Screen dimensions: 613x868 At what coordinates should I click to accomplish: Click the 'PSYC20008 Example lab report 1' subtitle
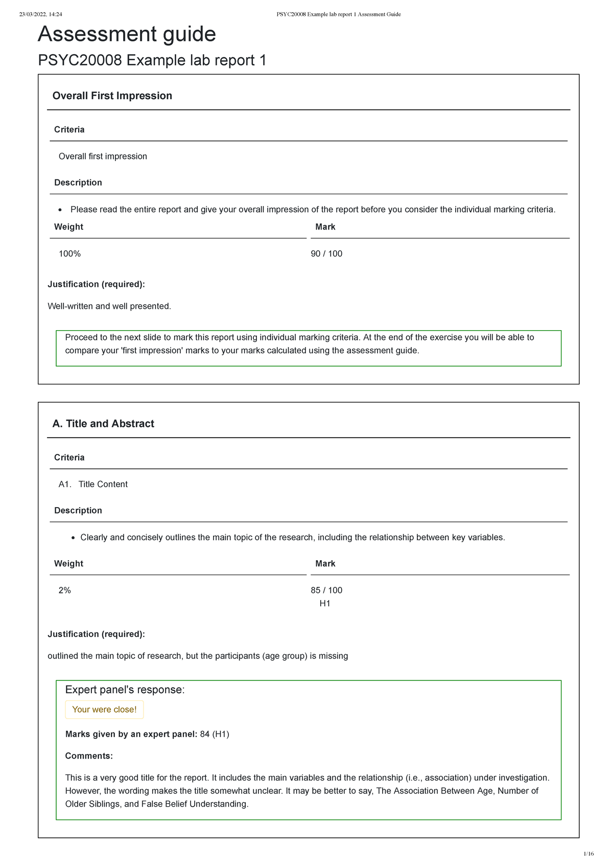pos(152,60)
